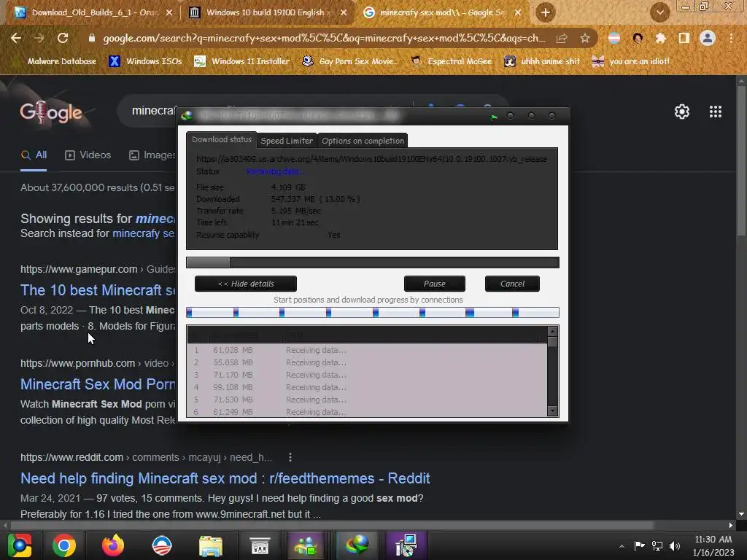The height and width of the screenshot is (560, 747).
Task: Click the overall download progress bar
Action: click(373, 262)
